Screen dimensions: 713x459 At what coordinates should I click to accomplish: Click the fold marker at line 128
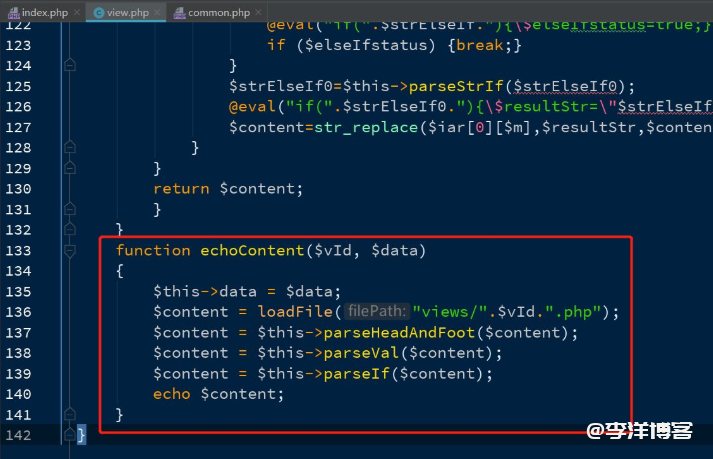(70, 147)
